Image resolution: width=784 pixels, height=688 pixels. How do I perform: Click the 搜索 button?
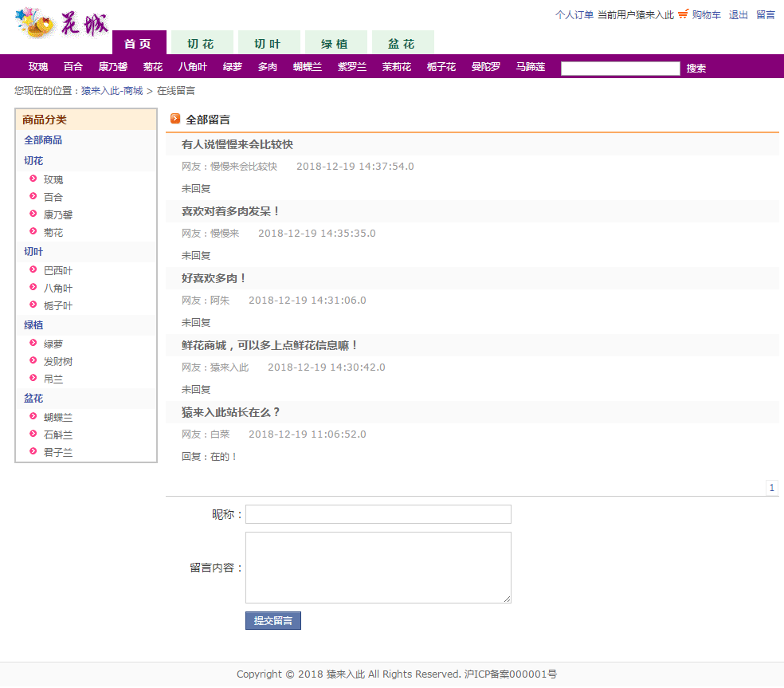[x=696, y=68]
